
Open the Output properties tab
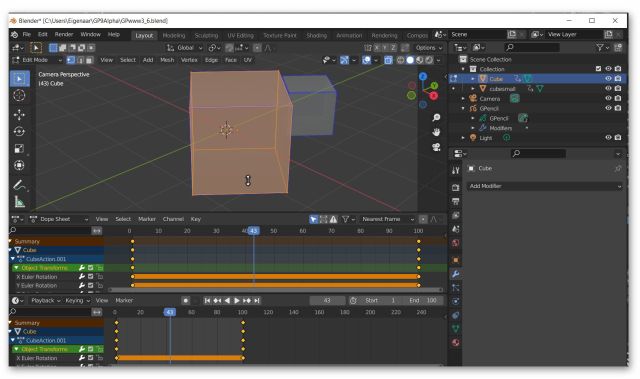coord(456,202)
